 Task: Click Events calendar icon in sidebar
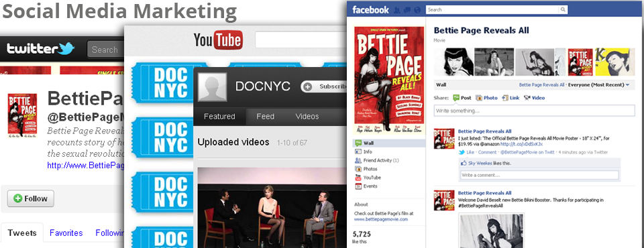click(x=358, y=186)
